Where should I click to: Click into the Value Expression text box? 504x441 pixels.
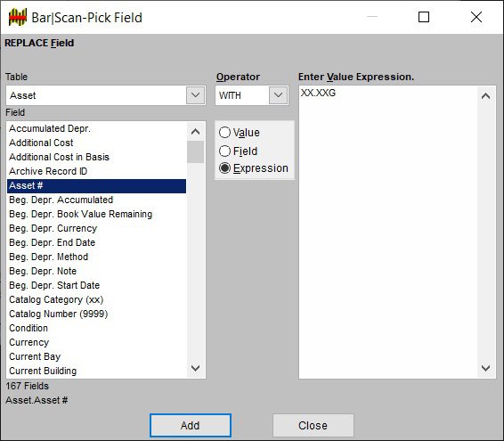[x=388, y=232]
